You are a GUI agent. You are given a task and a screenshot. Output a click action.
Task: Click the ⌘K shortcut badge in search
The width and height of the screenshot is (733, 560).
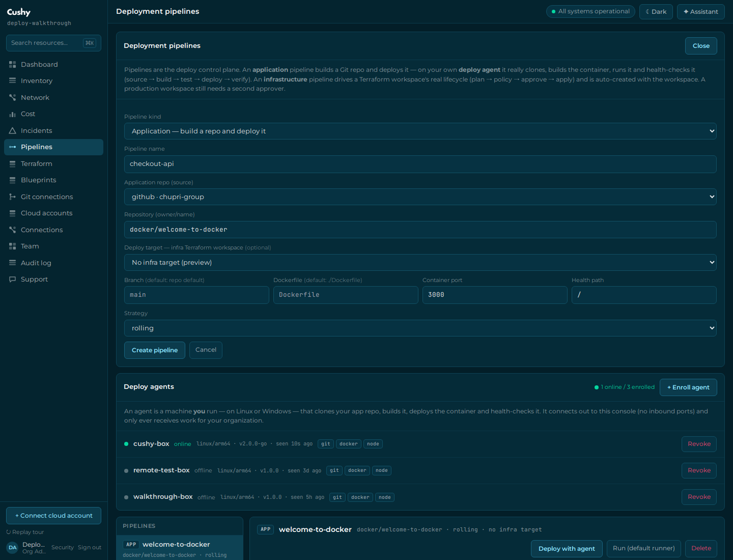pos(89,43)
